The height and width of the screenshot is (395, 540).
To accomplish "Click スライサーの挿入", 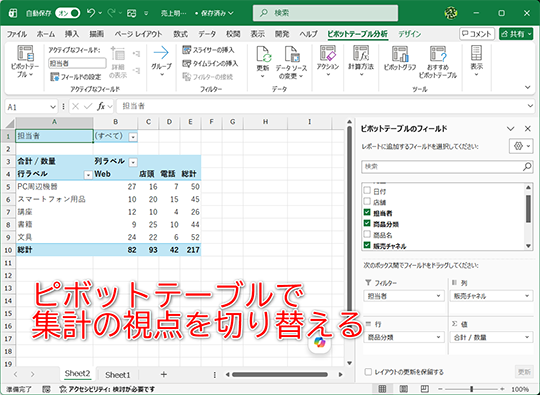I will click(208, 50).
